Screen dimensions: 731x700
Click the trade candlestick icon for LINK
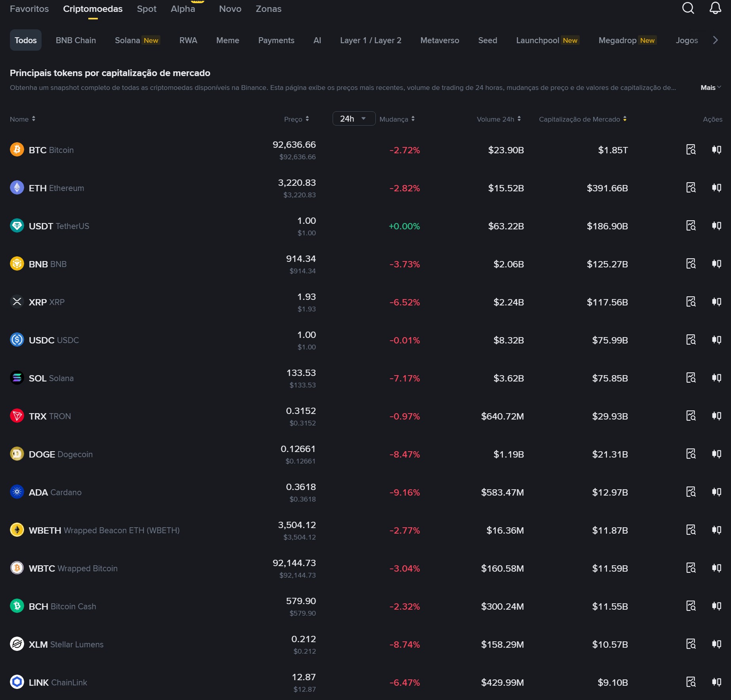[716, 682]
